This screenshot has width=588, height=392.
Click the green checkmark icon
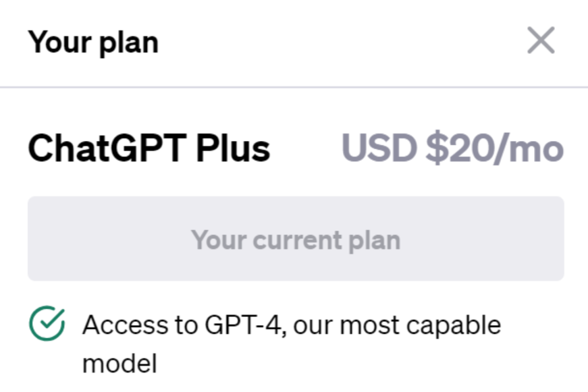(47, 324)
